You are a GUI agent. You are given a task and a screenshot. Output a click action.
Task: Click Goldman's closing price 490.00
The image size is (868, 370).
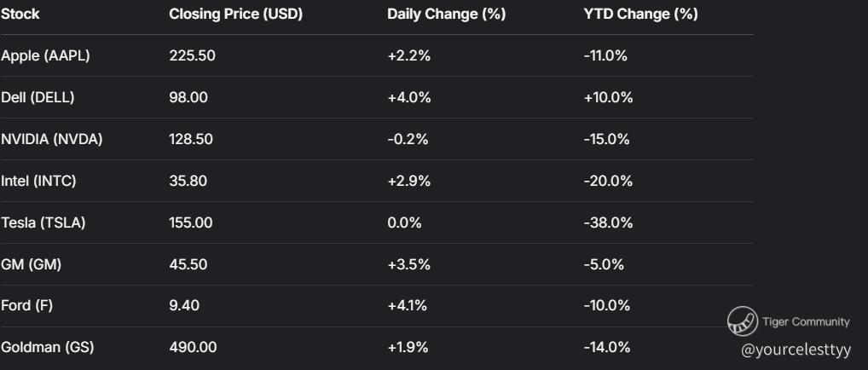[193, 348]
